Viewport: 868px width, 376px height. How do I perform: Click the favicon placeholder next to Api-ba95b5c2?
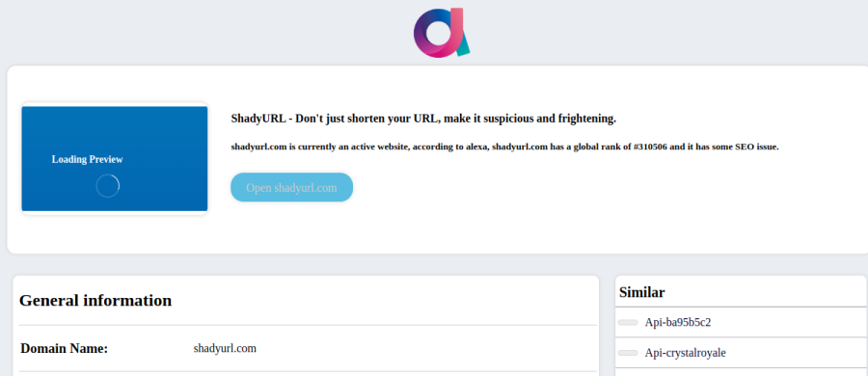tap(628, 323)
